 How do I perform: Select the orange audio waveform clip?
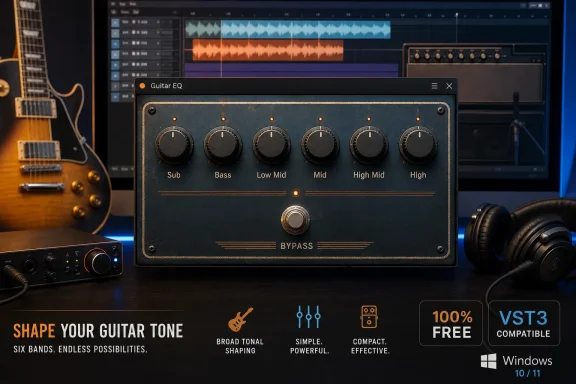[268, 50]
